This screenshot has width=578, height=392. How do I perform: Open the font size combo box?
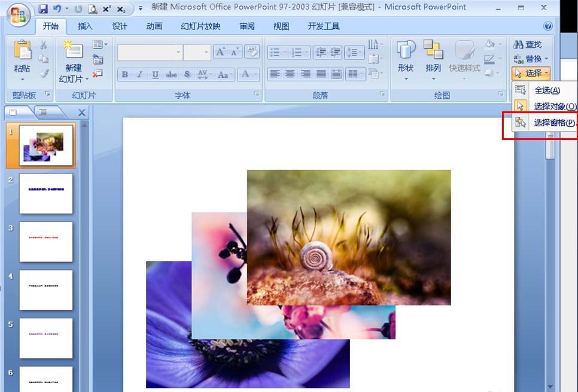197,52
